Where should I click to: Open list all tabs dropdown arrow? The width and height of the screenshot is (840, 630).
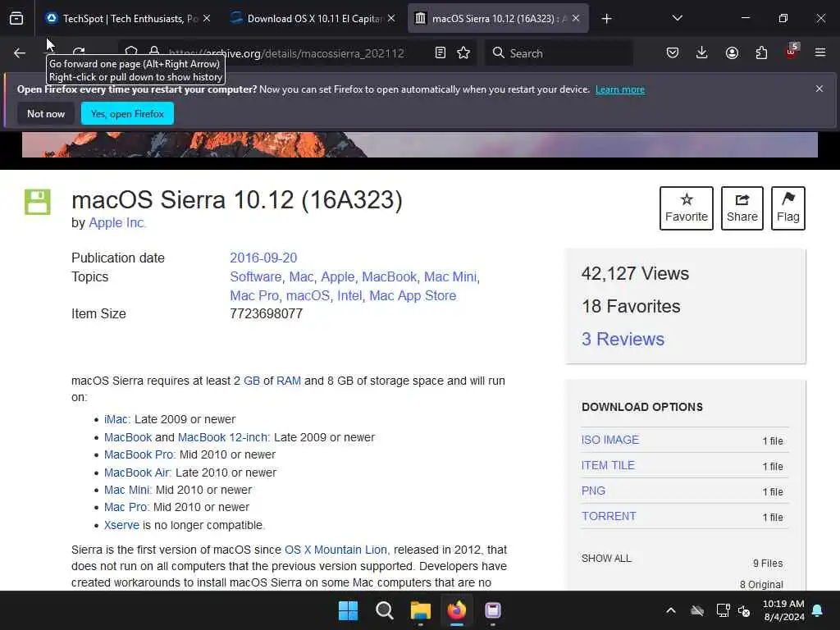677,19
